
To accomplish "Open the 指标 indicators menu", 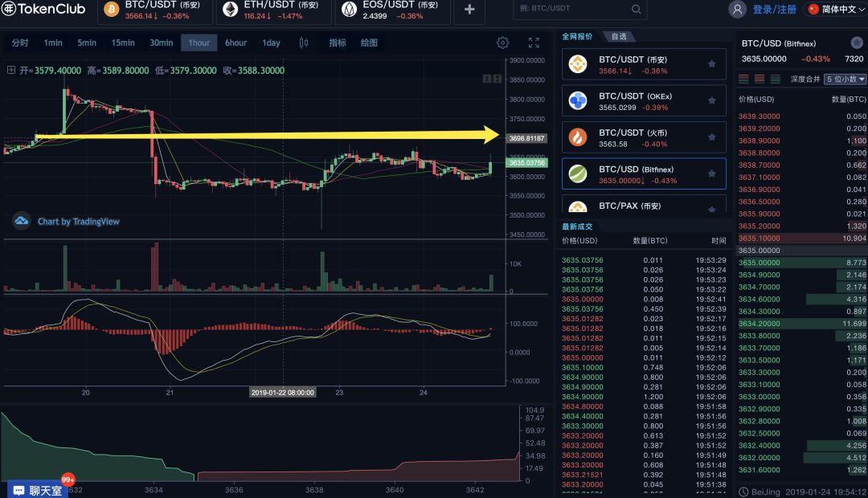I will (x=337, y=43).
